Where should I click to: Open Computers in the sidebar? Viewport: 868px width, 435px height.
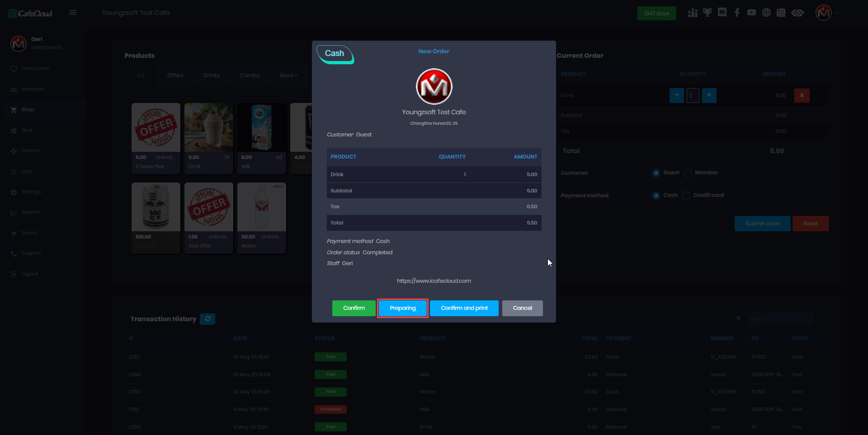click(35, 69)
